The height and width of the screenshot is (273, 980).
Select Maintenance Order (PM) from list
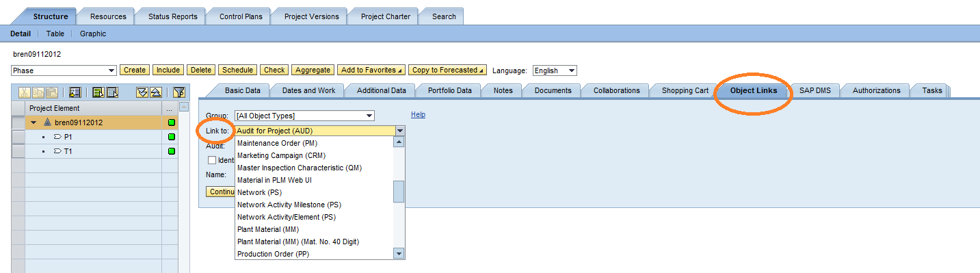coord(315,143)
